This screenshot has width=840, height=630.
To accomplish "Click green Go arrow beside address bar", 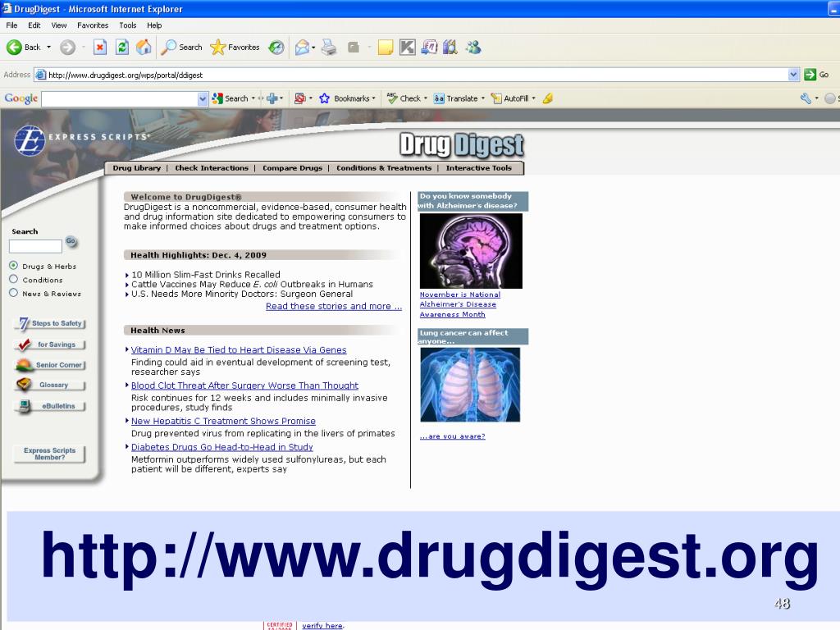I will tap(810, 75).
